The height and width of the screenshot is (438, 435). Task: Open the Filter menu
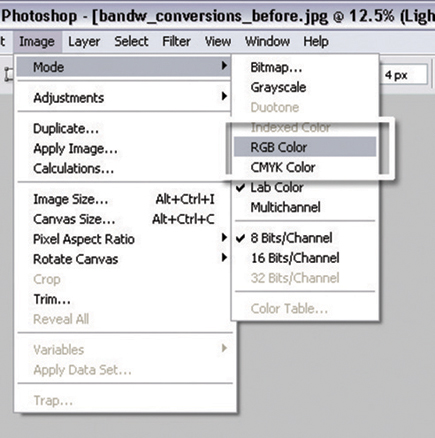(x=176, y=42)
